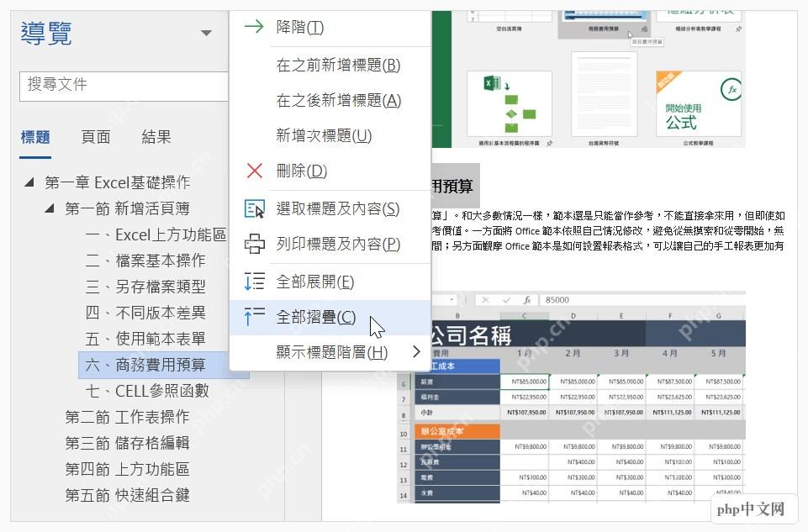Switch to the 頁面 tab

point(96,137)
